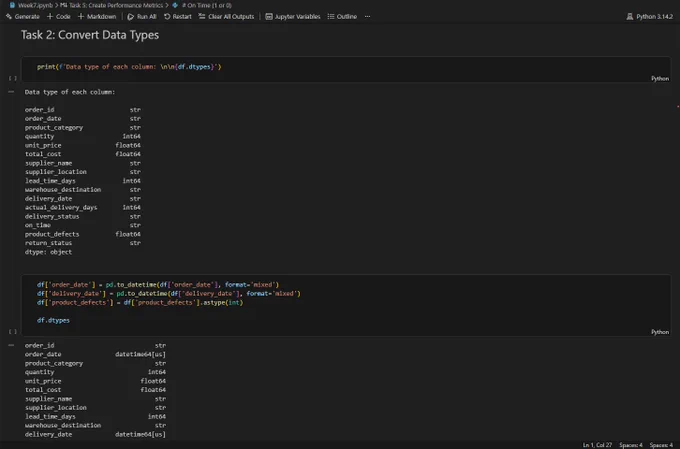Screen dimensions: 680x449
Task: Collapse the dtypes print cell output
Action: coord(11,92)
